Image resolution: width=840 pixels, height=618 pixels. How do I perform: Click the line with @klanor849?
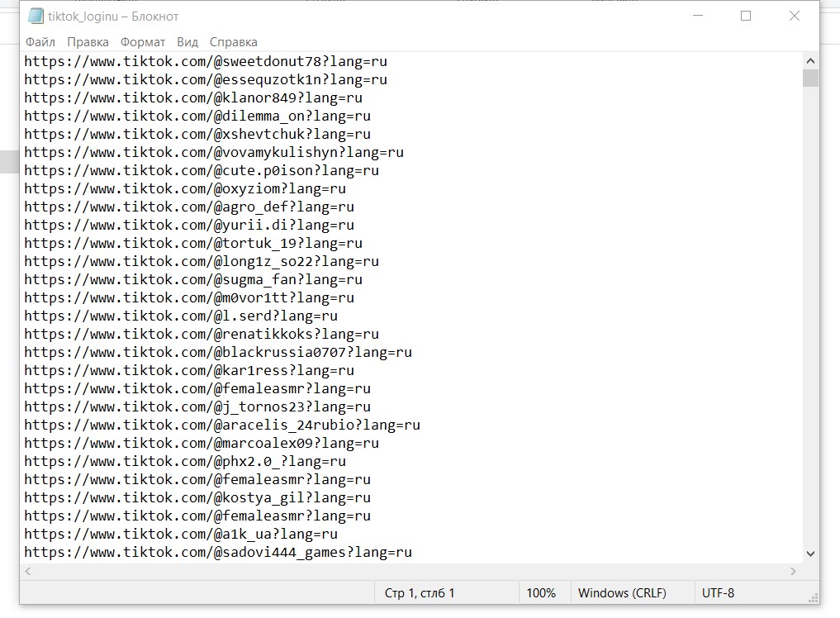tap(193, 97)
